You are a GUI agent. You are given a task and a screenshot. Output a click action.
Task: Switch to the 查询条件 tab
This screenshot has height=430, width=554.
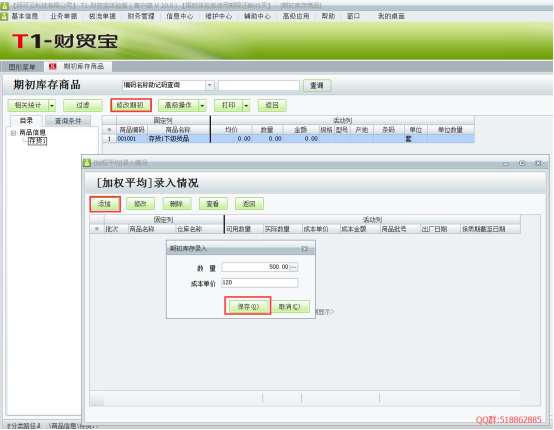pyautogui.click(x=68, y=121)
